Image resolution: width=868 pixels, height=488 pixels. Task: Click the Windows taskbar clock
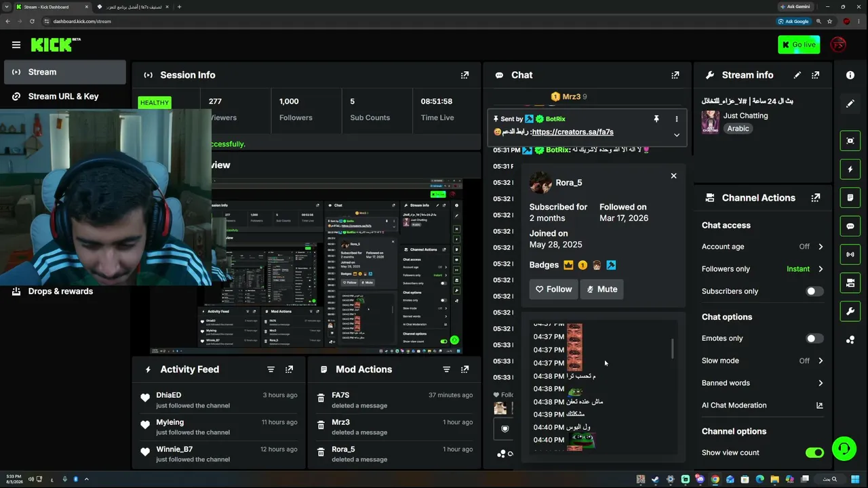[13, 479]
